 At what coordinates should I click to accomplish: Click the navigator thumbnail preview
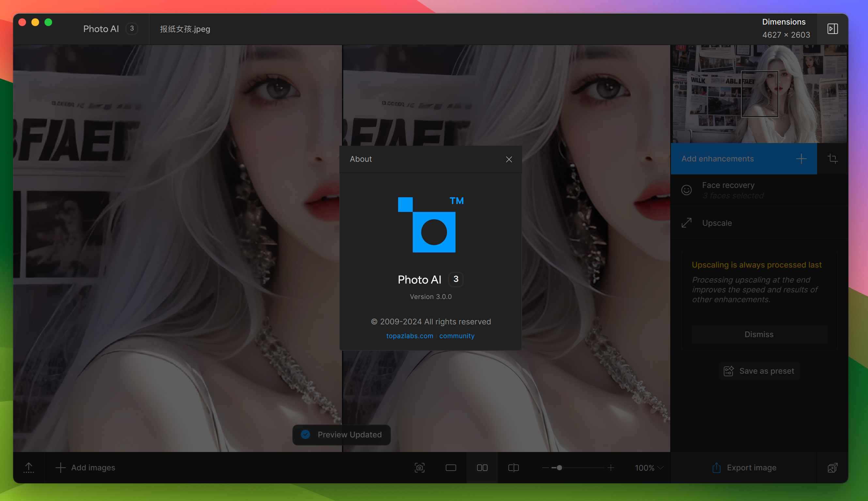click(759, 94)
